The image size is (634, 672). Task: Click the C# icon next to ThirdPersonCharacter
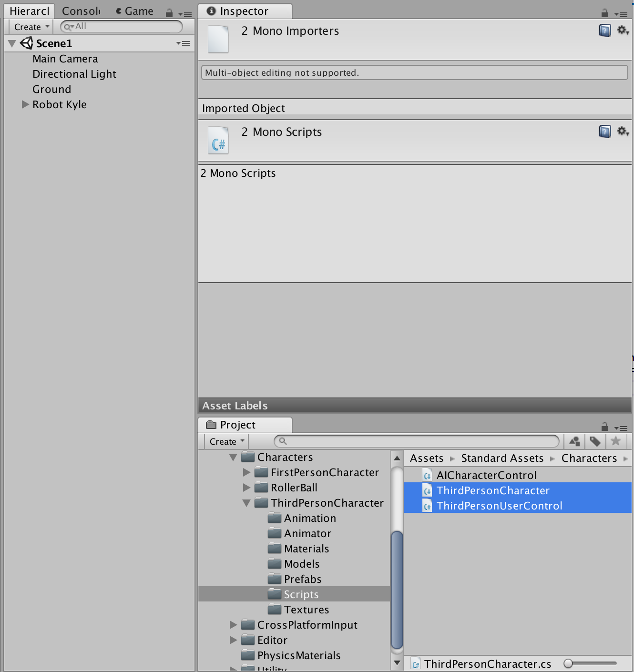pos(427,490)
